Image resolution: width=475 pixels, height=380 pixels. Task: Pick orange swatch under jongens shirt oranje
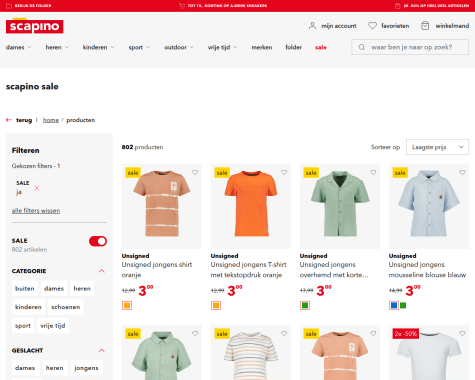(x=127, y=305)
